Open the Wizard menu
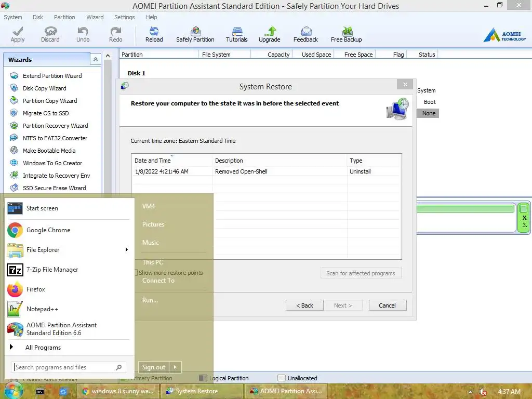Image resolution: width=532 pixels, height=399 pixels. pyautogui.click(x=95, y=17)
